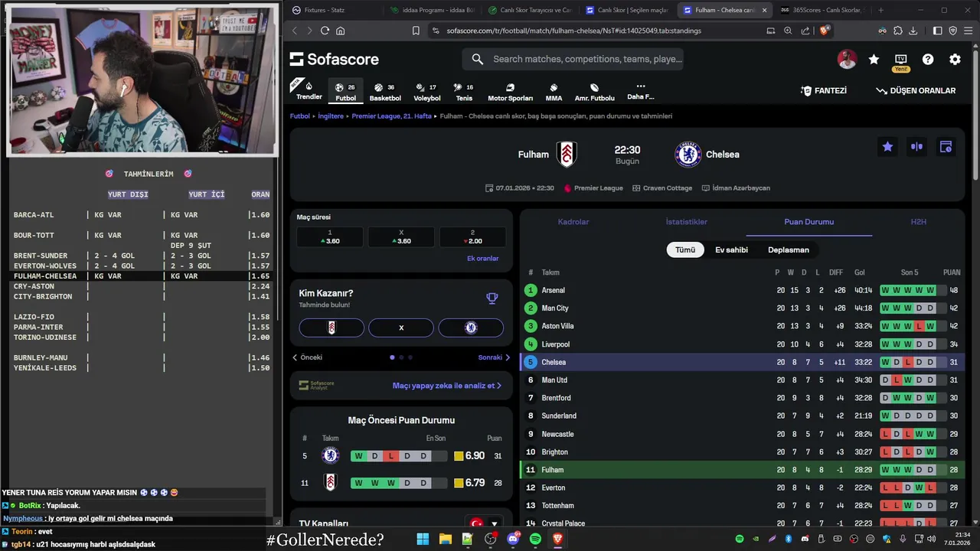The height and width of the screenshot is (551, 980).
Task: Open Premier League, 21. Hafta breadcrumb
Action: coord(392,116)
